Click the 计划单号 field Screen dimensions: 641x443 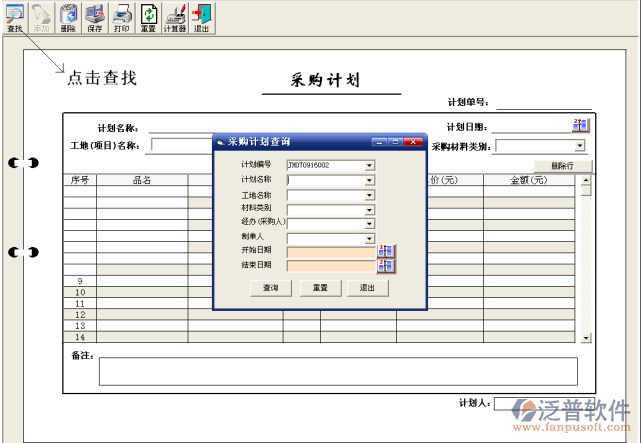click(544, 103)
